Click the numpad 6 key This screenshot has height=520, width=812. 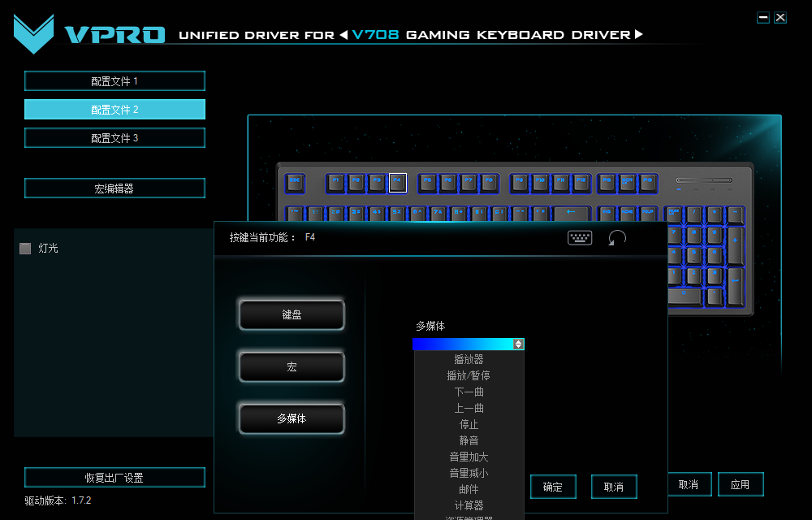click(715, 255)
